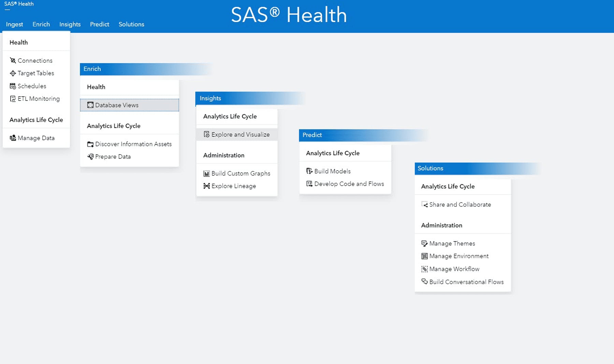The width and height of the screenshot is (614, 364).
Task: Click the Schedules calendar icon
Action: pyautogui.click(x=13, y=86)
